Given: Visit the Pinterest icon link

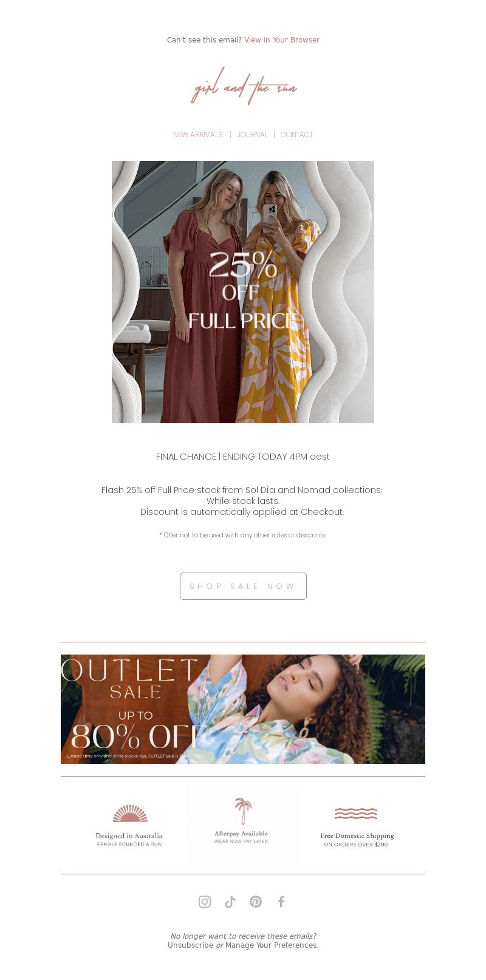Looking at the screenshot, I should click(256, 902).
